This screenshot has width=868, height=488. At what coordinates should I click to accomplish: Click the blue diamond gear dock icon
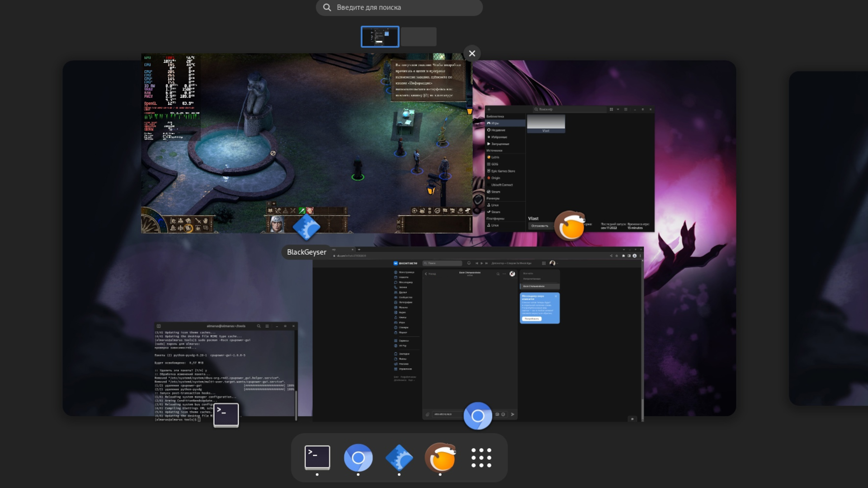coord(399,457)
